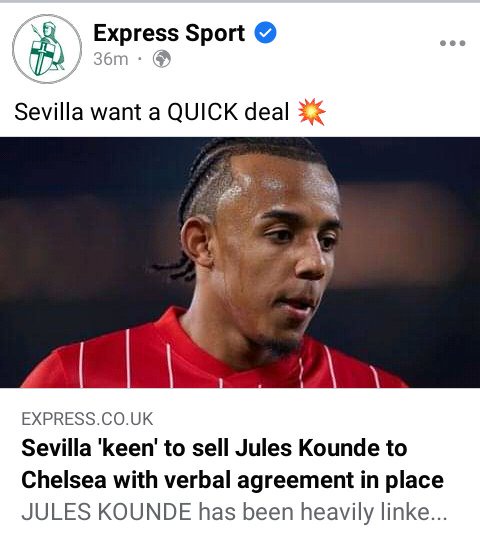The height and width of the screenshot is (540, 480).
Task: Click 'Chelsea with verbal agreement in place' line
Action: click(x=232, y=480)
